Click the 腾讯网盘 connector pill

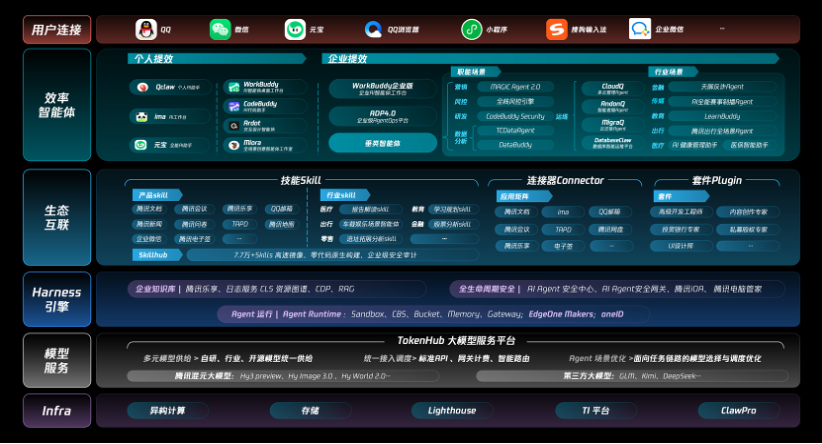pyautogui.click(x=609, y=230)
